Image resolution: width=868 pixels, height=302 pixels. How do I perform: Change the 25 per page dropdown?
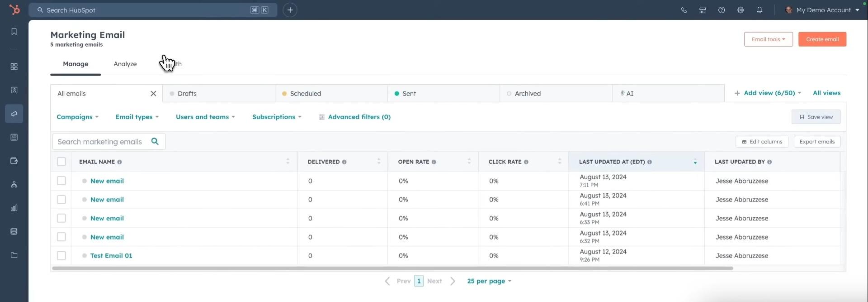tap(489, 281)
